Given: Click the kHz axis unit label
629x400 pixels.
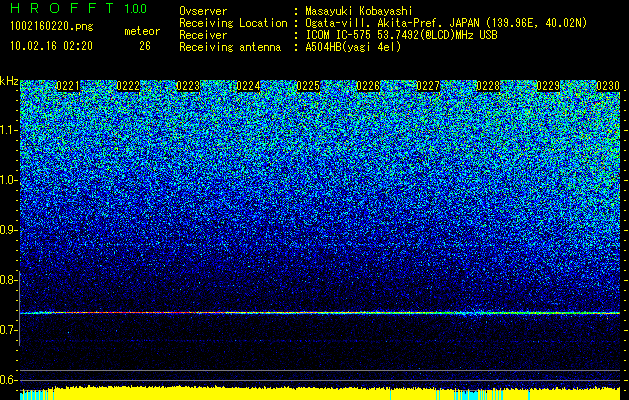Looking at the screenshot, I should (x=9, y=81).
